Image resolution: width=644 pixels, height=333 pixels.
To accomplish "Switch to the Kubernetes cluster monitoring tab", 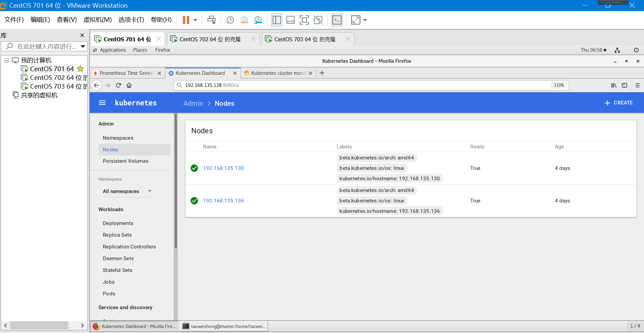I will pos(279,73).
